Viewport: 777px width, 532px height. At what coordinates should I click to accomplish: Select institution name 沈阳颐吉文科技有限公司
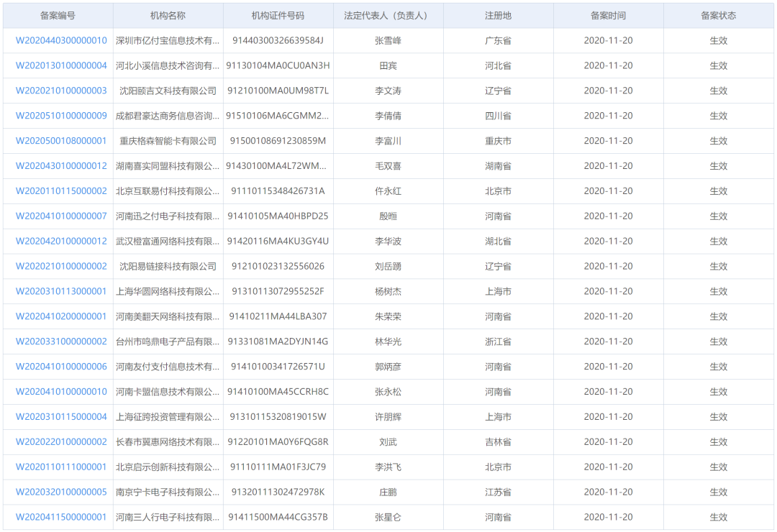point(168,91)
